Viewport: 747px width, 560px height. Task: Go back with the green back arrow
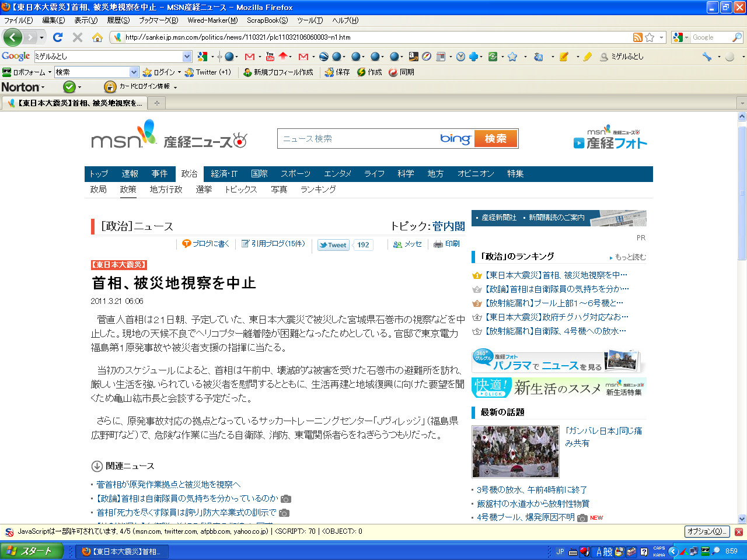pos(13,37)
